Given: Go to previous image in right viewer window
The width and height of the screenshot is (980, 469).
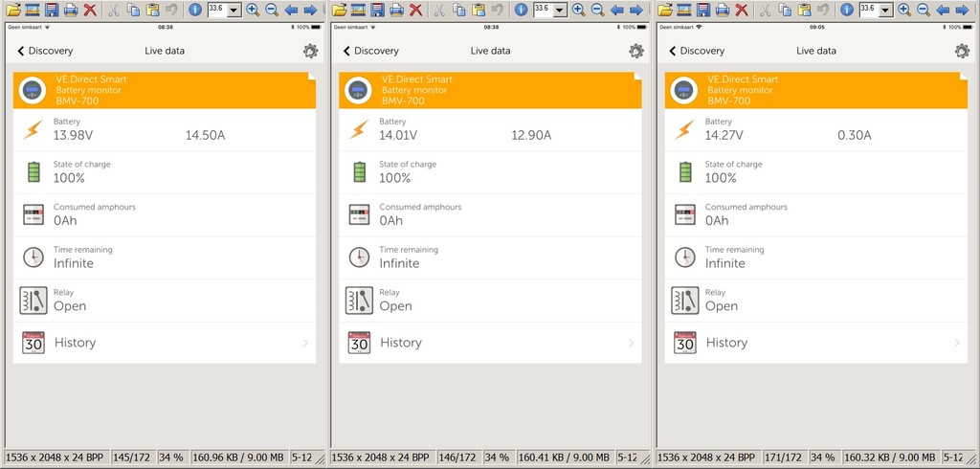Looking at the screenshot, I should (943, 10).
